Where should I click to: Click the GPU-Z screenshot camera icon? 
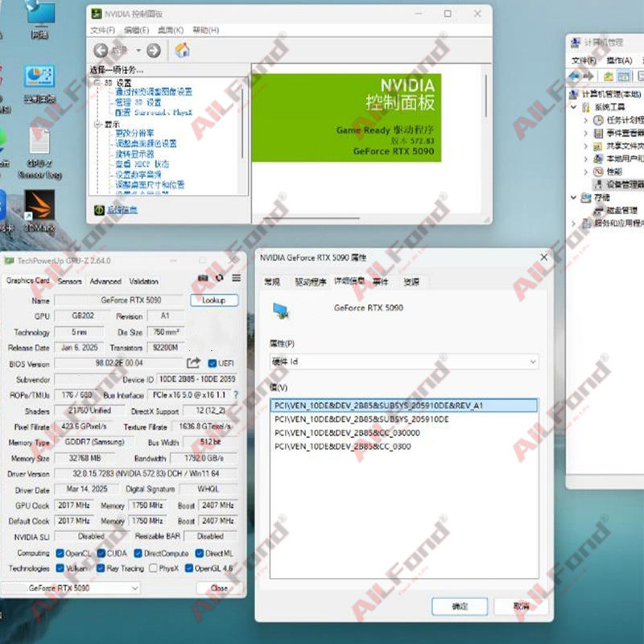[203, 278]
